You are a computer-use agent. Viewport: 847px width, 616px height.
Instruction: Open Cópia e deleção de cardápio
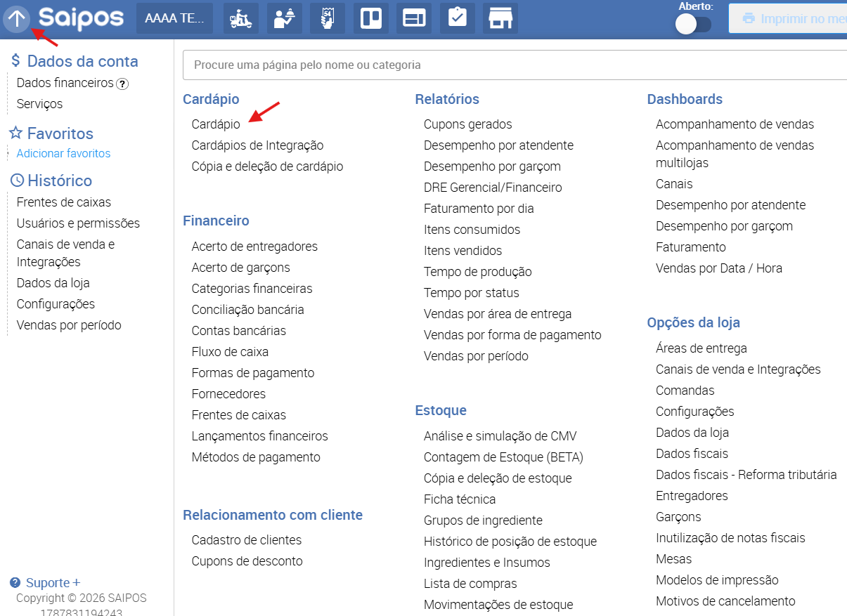coord(267,166)
